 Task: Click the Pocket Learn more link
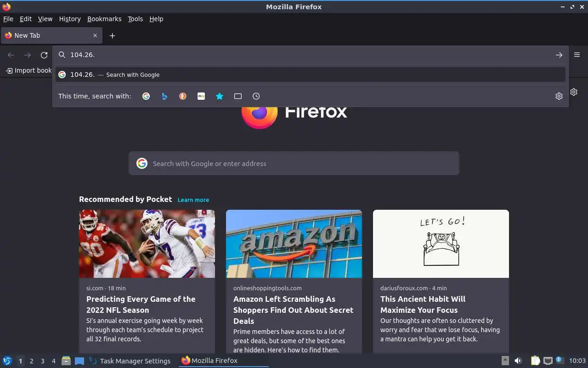click(x=193, y=200)
